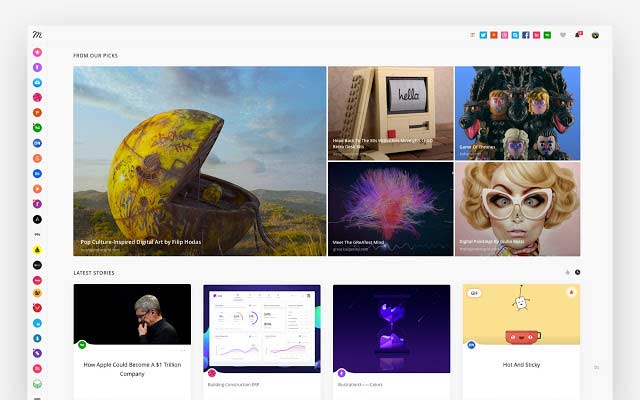Screen dimensions: 640x400
Task: Click the Muzli logo in top-left corner
Action: click(x=37, y=34)
